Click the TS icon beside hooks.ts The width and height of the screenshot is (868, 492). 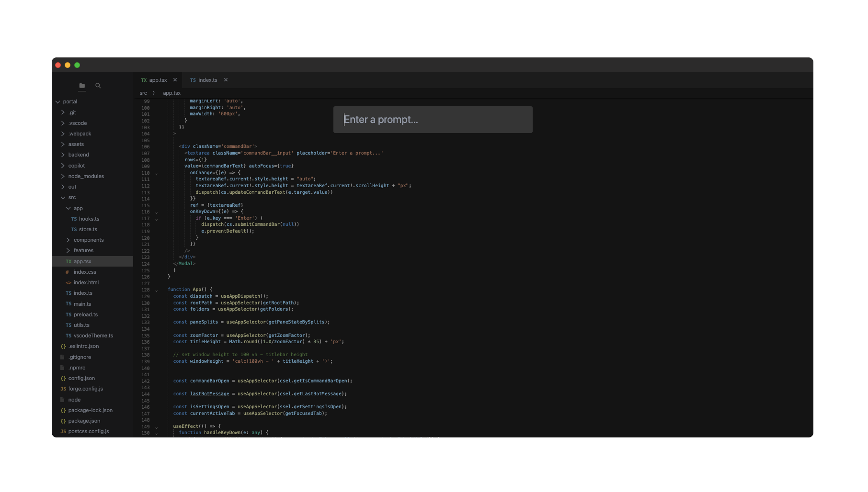coord(74,219)
